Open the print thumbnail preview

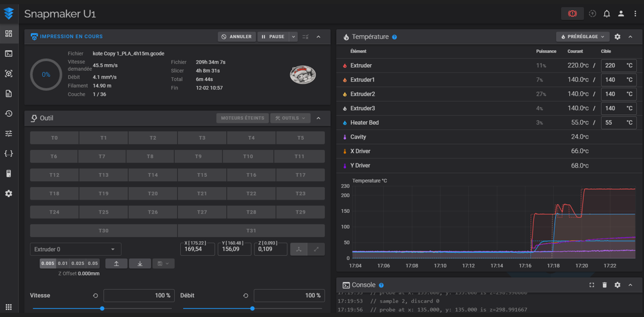tap(303, 75)
